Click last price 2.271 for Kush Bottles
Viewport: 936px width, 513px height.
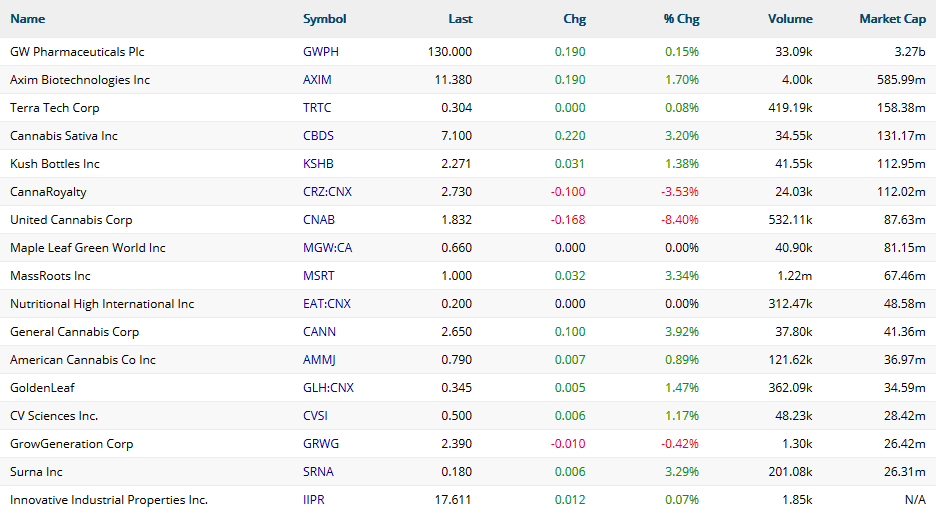pyautogui.click(x=457, y=164)
